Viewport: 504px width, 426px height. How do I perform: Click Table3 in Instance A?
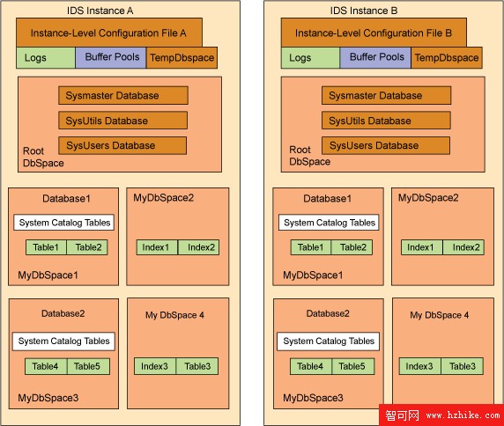[197, 366]
